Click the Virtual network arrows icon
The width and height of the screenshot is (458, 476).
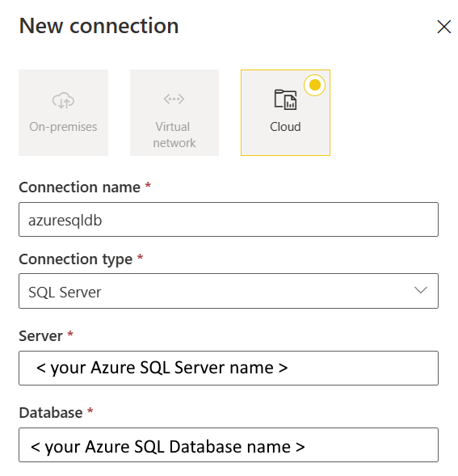pos(174,99)
